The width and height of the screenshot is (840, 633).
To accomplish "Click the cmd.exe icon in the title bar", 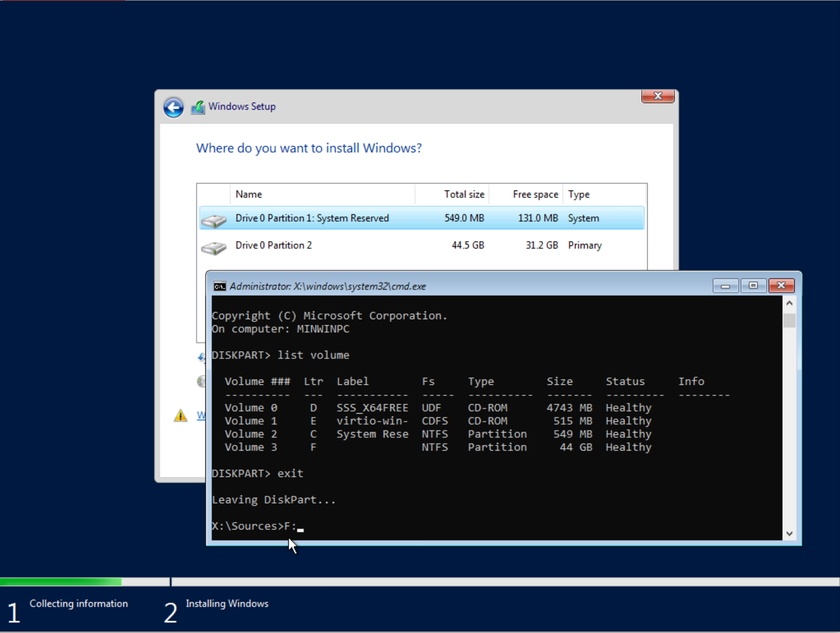I will coord(220,286).
